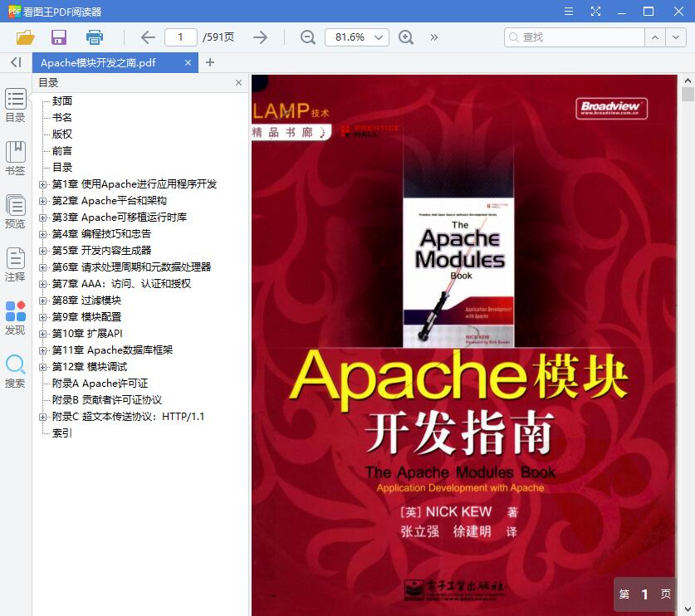Expand 附录C 超文本传送协议 node
Viewport: 695px width, 616px height.
click(x=42, y=417)
